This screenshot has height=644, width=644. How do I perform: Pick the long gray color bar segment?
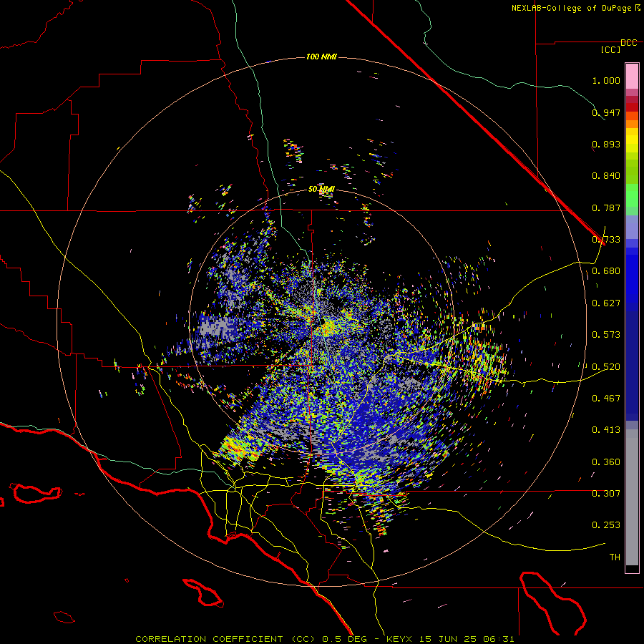(x=632, y=497)
